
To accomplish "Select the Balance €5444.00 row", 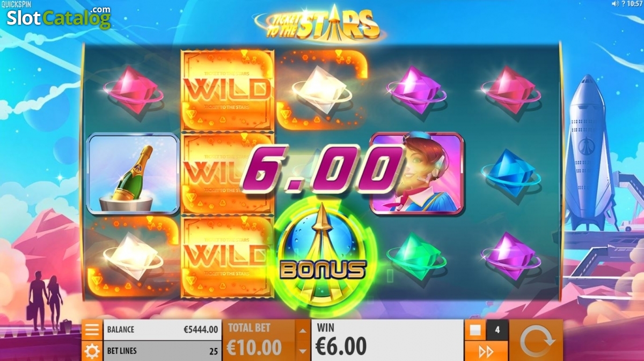I will pos(163,330).
